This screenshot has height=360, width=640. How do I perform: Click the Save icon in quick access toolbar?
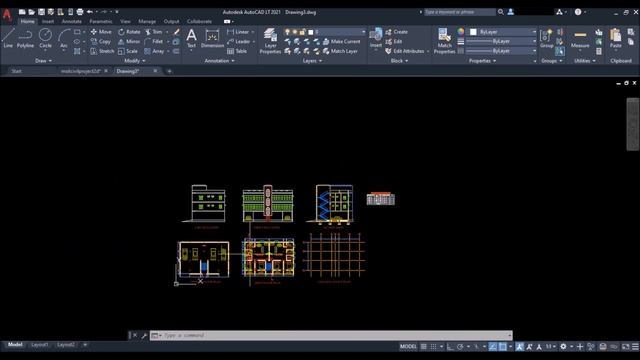pyautogui.click(x=41, y=12)
